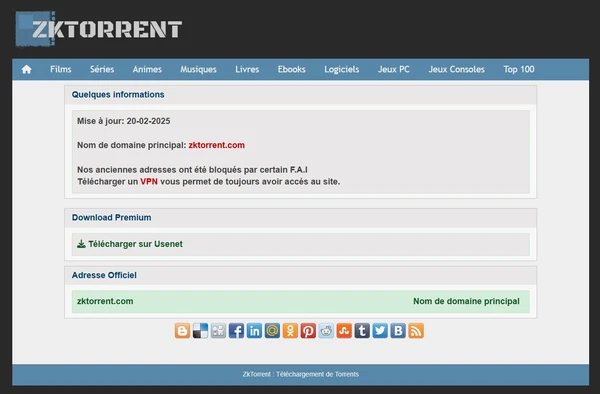
Task: Click the footer text 'ZkTorrent : Téléchargement de Torrents'
Action: point(301,374)
